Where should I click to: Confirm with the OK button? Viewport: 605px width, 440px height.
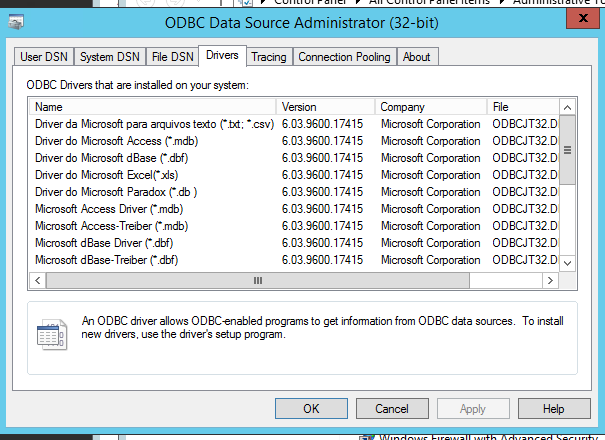pos(311,408)
